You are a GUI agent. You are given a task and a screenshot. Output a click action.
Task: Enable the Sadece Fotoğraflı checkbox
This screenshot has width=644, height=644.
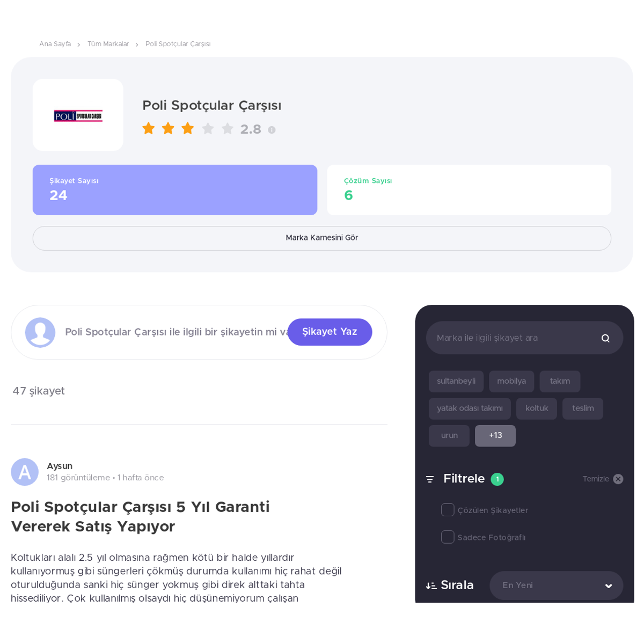click(x=448, y=537)
